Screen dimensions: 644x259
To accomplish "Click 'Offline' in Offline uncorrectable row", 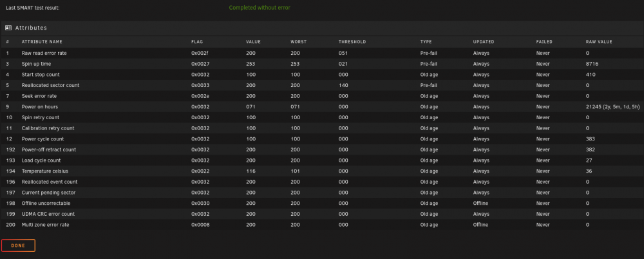I will [480, 203].
